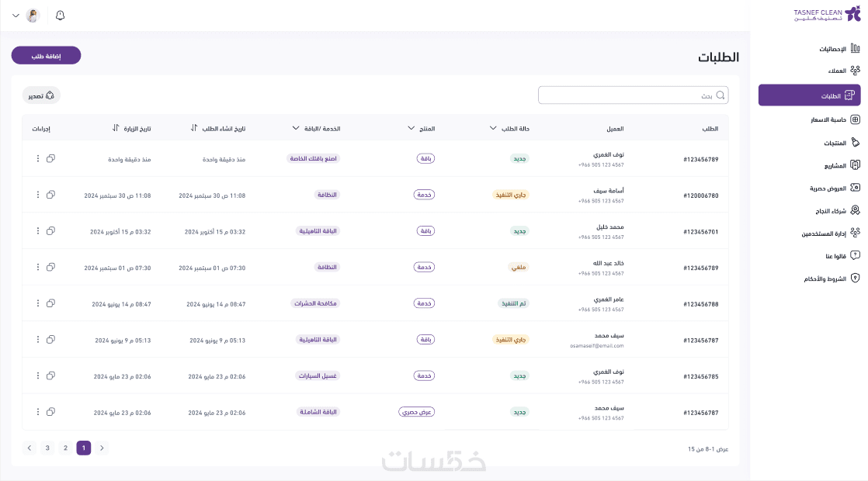The height and width of the screenshot is (481, 868).
Task: Click the left-pointing pagination arrow
Action: pos(30,448)
